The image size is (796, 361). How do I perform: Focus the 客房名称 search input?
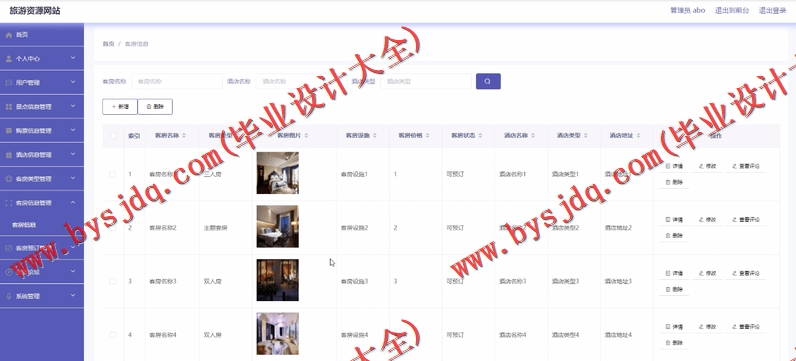pos(177,81)
